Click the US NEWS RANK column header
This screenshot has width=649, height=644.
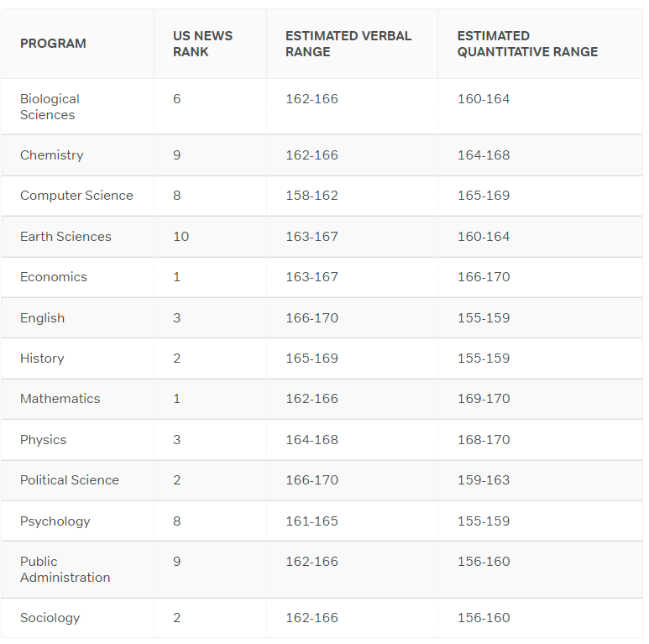click(203, 44)
